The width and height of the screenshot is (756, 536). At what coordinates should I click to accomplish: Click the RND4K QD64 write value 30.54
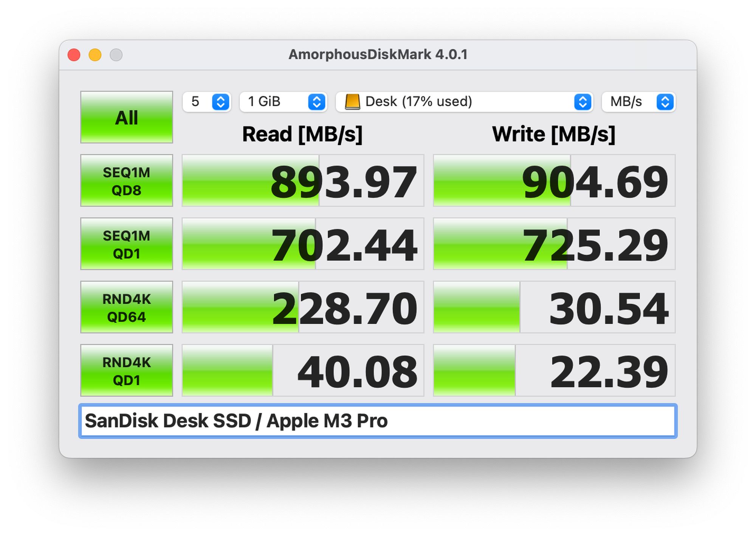(x=554, y=307)
